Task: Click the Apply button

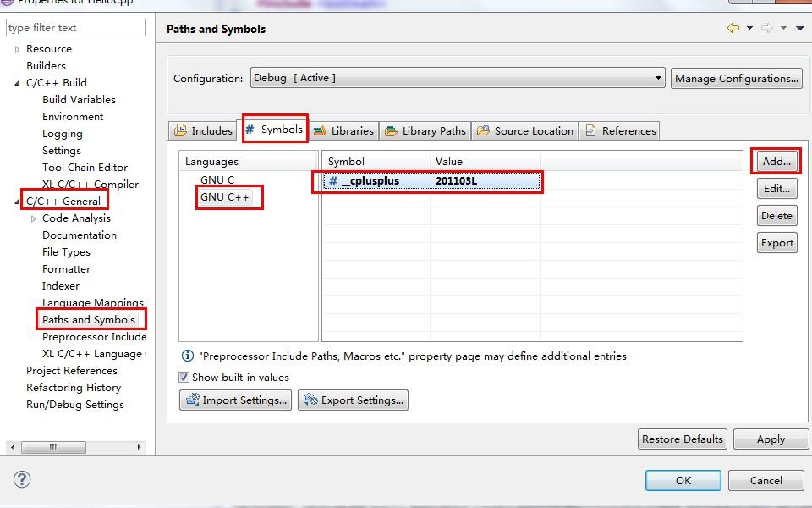Action: click(771, 439)
